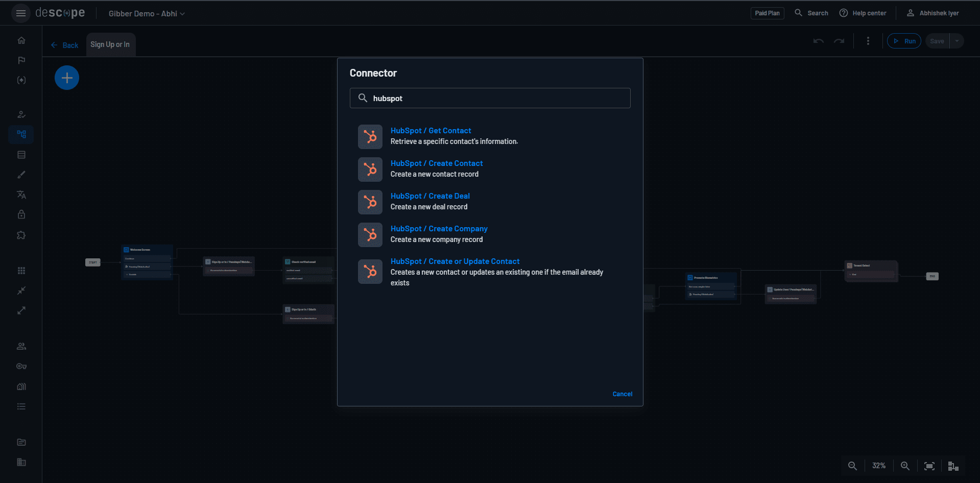This screenshot has width=980, height=483.
Task: Undo the last flow change
Action: coord(819,41)
